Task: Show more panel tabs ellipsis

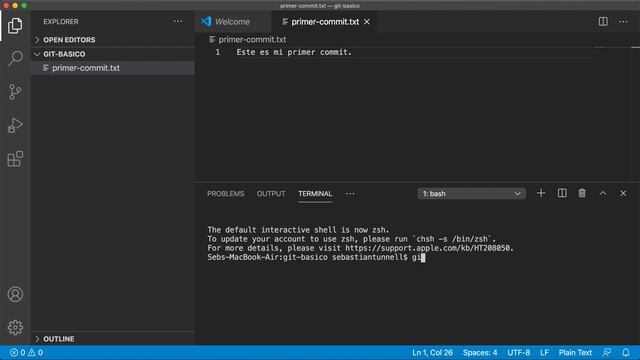Action: [x=350, y=194]
